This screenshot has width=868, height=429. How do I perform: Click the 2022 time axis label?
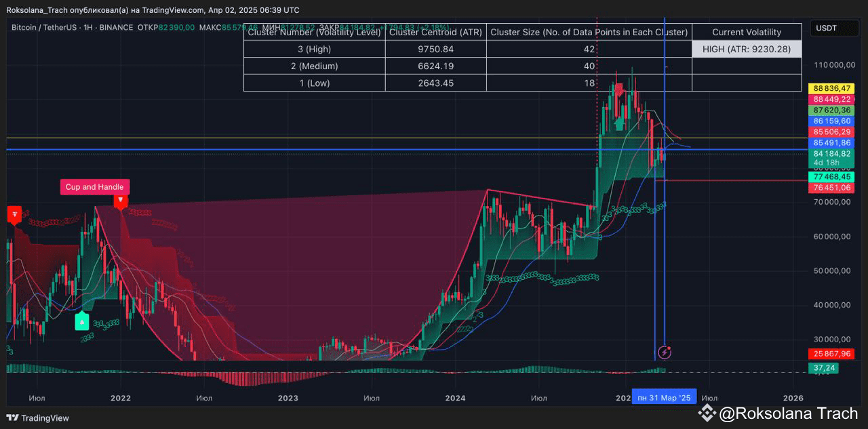click(x=120, y=398)
